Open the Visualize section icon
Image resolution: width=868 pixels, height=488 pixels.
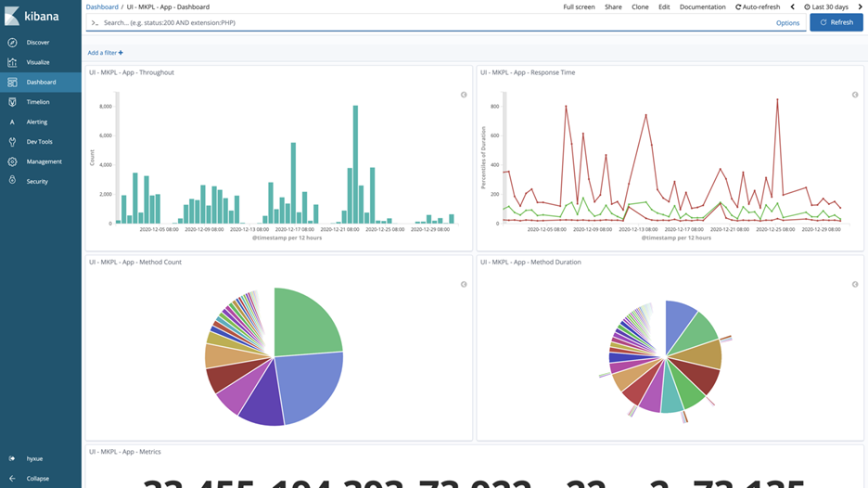click(x=12, y=62)
